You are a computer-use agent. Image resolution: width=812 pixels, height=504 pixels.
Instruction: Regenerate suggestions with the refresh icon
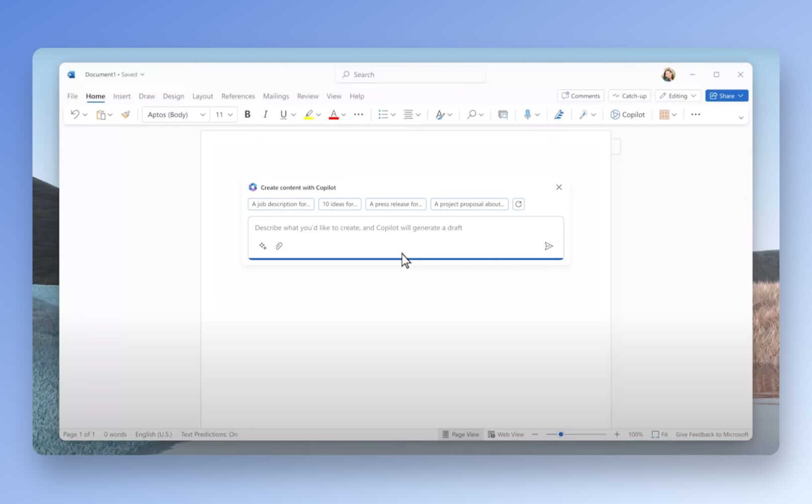coord(518,204)
